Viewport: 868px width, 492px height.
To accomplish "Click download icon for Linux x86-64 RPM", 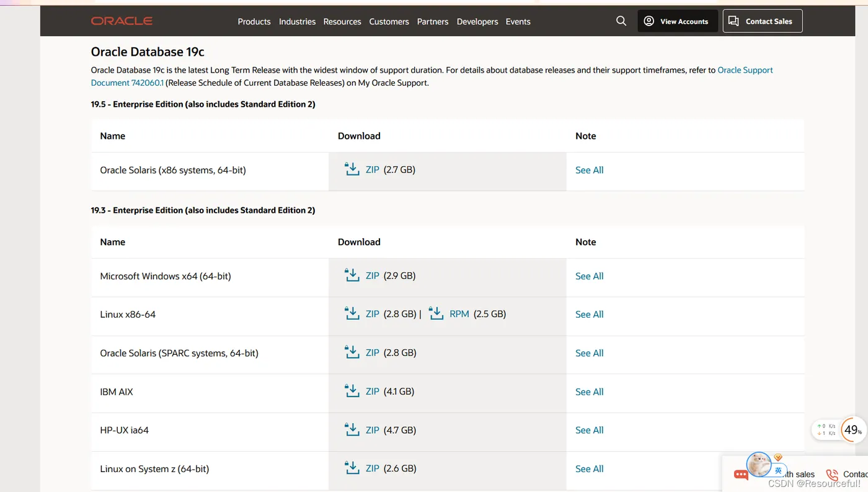I will coord(436,313).
